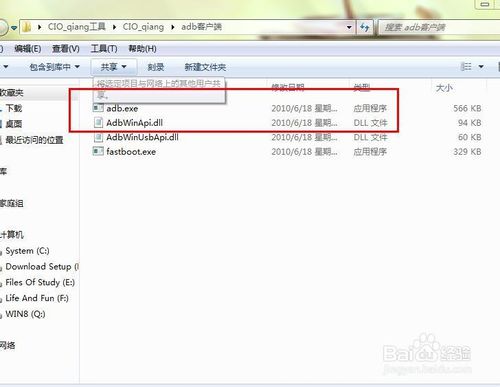Open the 包含到库中 dropdown

[55, 67]
